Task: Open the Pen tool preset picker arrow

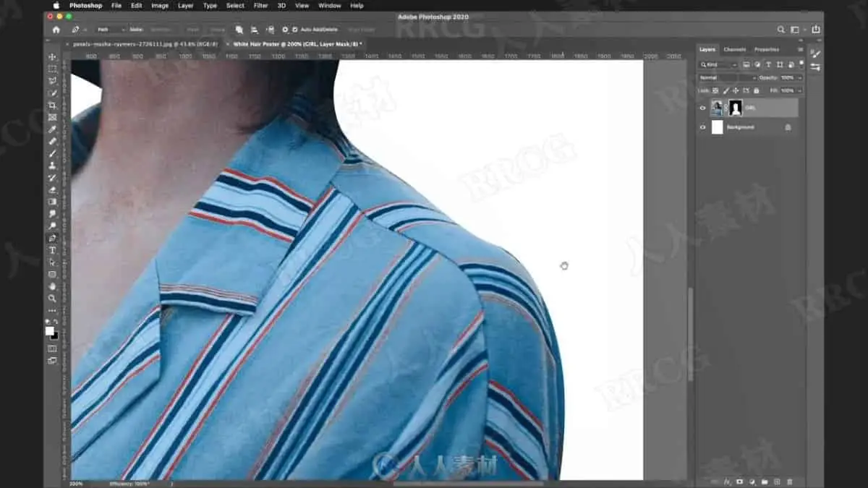Action: pos(85,30)
